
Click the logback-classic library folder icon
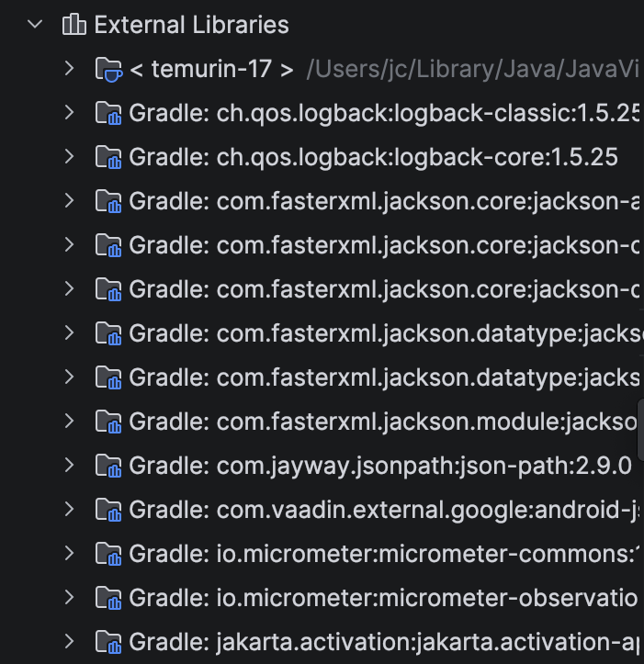coord(108,114)
